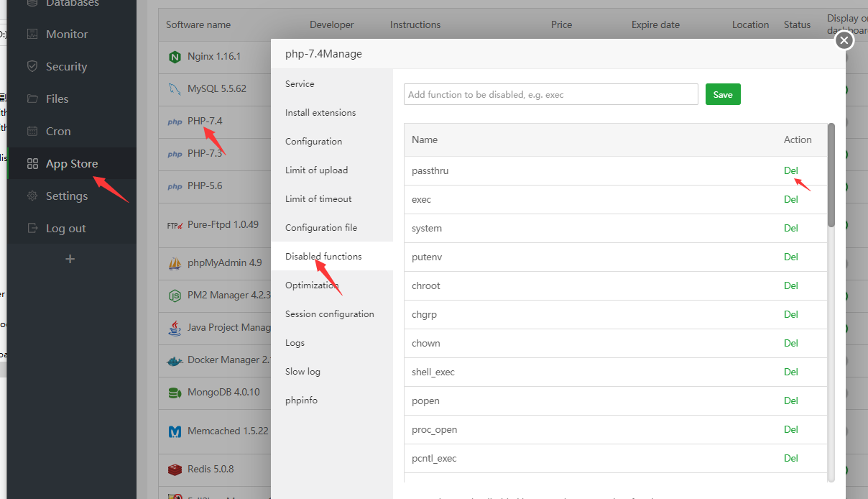This screenshot has height=499, width=868.
Task: Delete the chgrp disabled function
Action: click(x=791, y=314)
